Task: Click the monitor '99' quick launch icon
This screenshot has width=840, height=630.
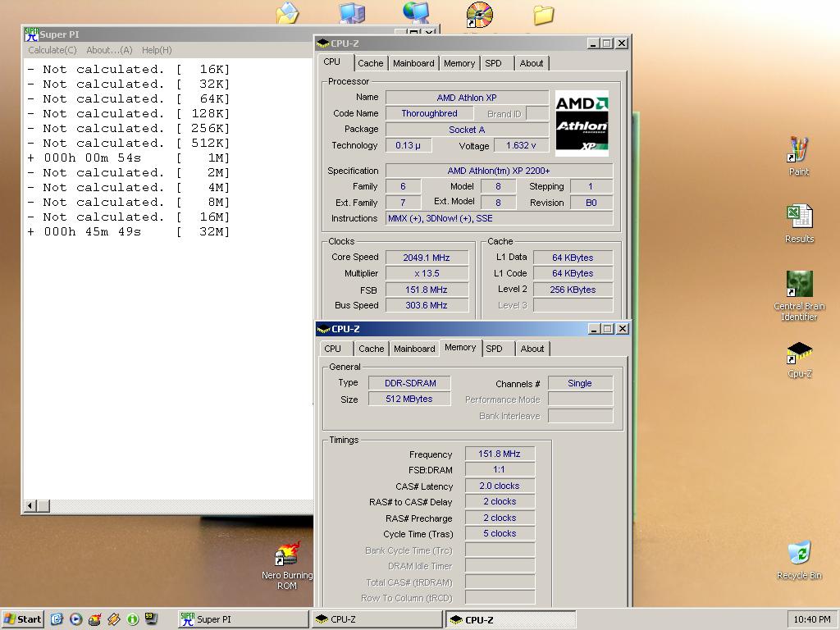Action: tap(152, 619)
